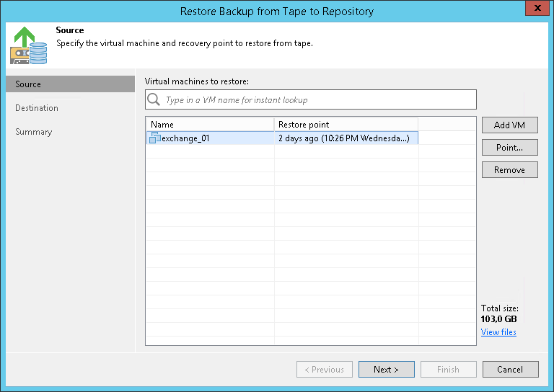Go to the Summary step

[x=34, y=132]
